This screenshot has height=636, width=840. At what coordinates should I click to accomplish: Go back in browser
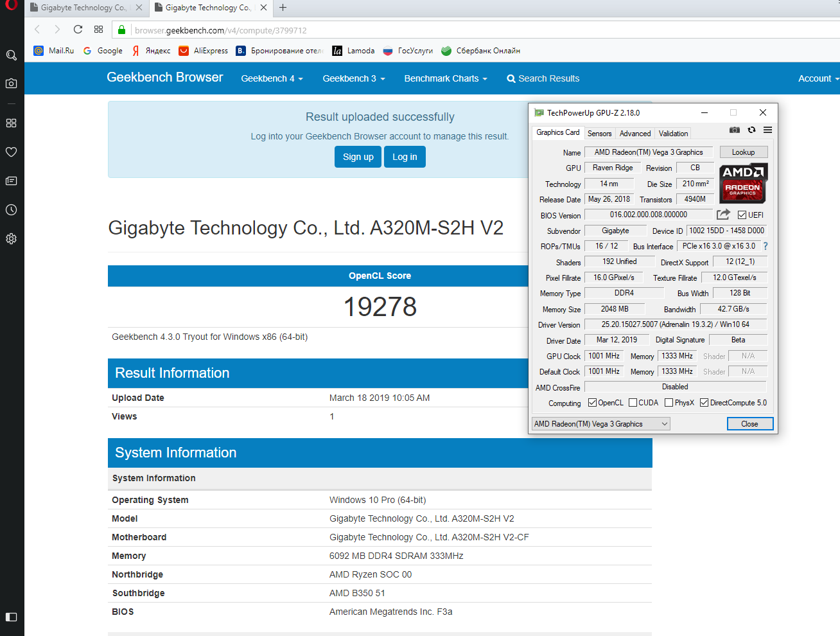click(37, 30)
